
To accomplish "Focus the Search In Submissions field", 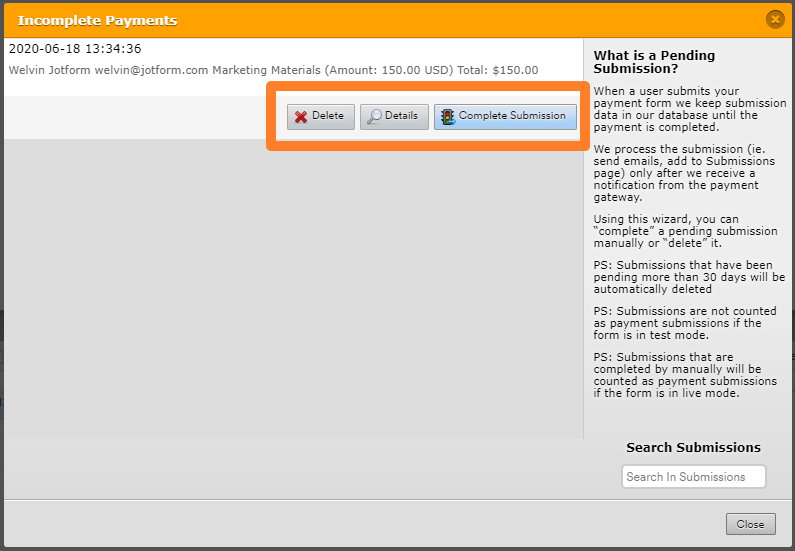I will click(x=693, y=477).
